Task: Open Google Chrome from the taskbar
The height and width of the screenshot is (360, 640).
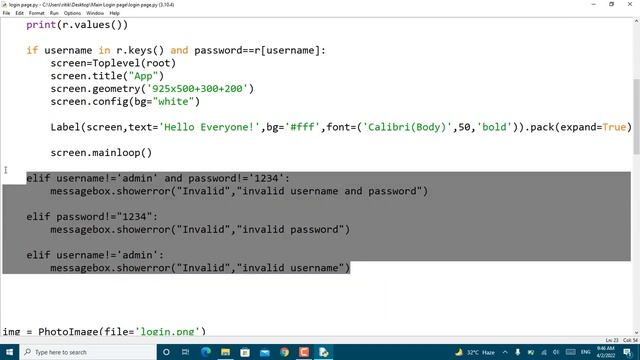Action: (284, 352)
